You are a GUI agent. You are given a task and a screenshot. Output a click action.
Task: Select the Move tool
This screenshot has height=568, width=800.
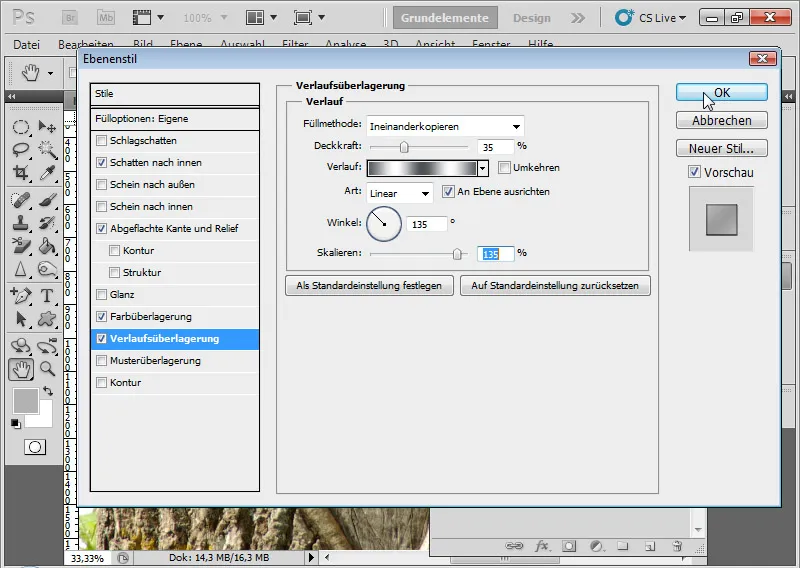[x=47, y=127]
